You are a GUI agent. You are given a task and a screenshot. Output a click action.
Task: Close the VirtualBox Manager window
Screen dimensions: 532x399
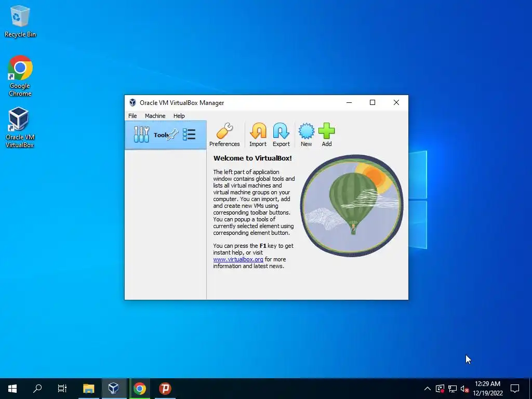coord(396,102)
